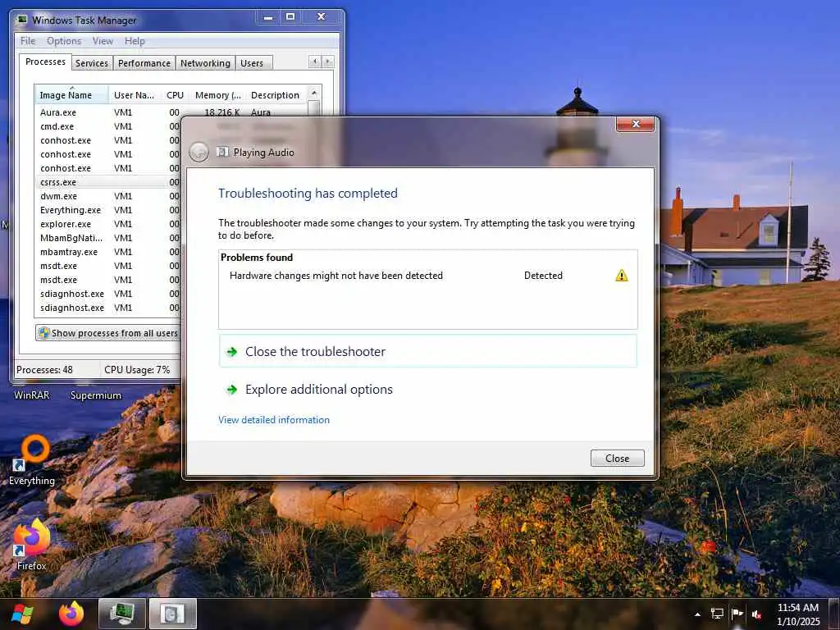Open the View menu in Task Manager
The height and width of the screenshot is (630, 840).
(103, 41)
